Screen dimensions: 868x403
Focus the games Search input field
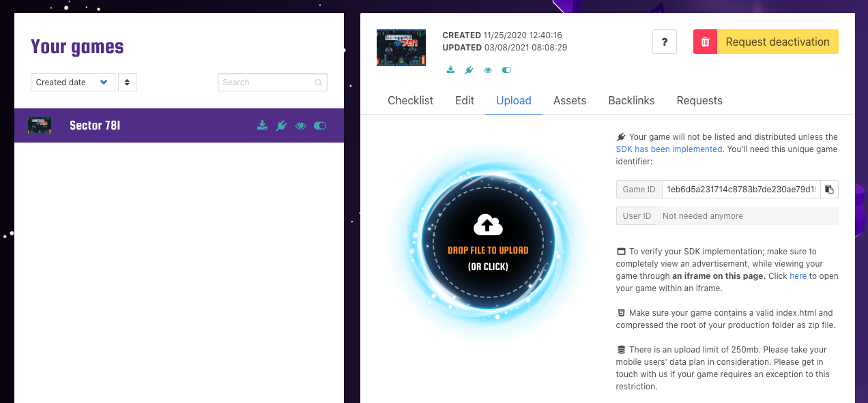point(266,83)
